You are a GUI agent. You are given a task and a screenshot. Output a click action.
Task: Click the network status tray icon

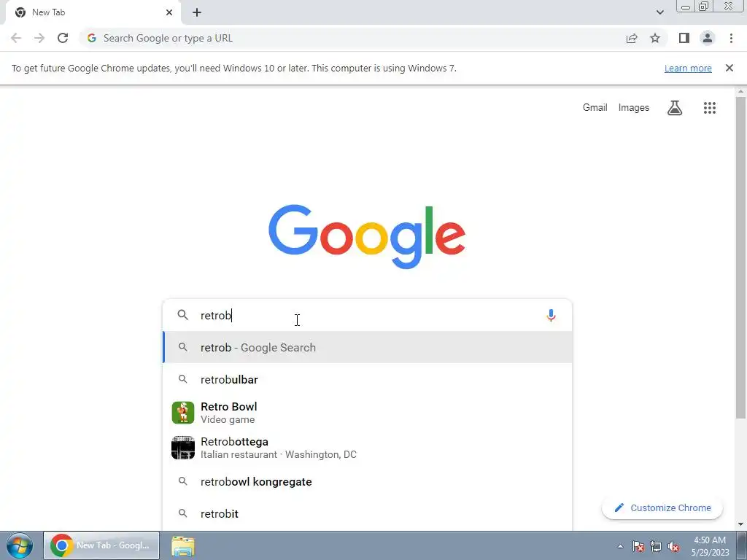656,546
